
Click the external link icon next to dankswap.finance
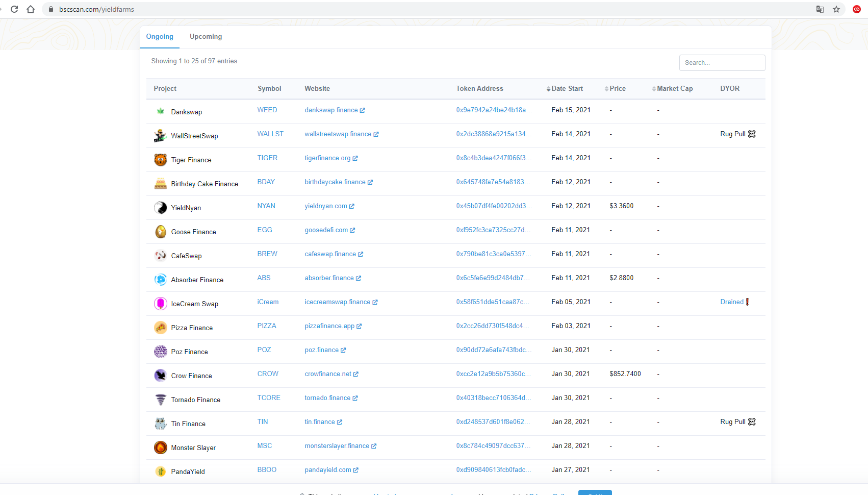click(x=363, y=110)
